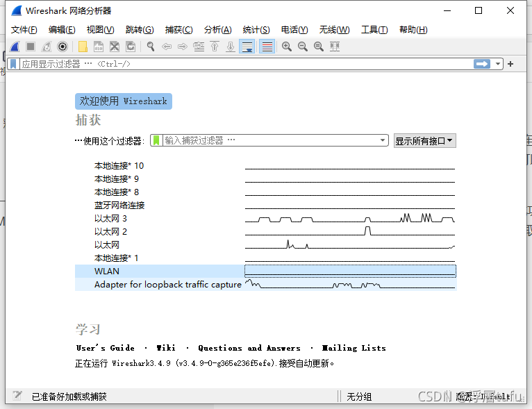Open capture options via the round gear icon
The height and width of the screenshot is (409, 532).
(x=63, y=47)
